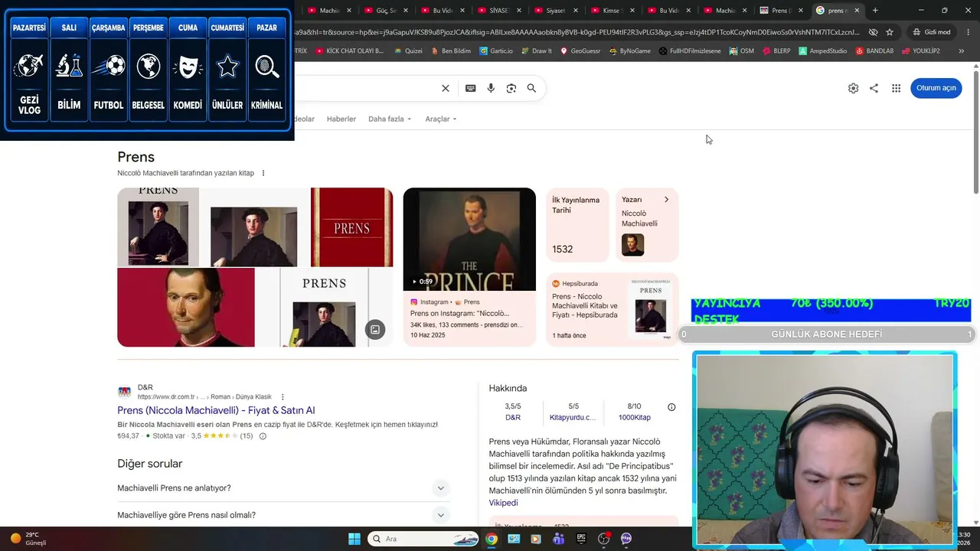The image size is (980, 551).
Task: Open Microsoft Teams from the taskbar
Action: pos(558,539)
